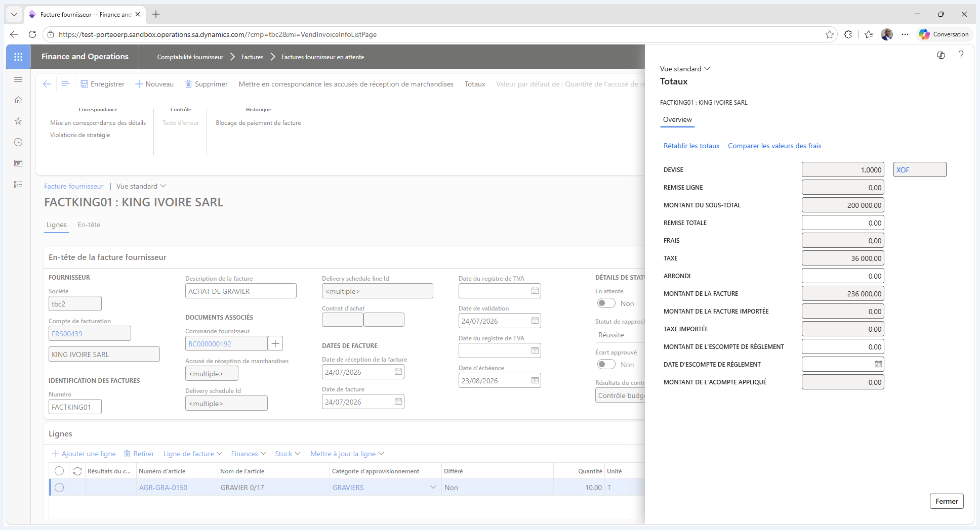Open calendar for Date de validation
The width and height of the screenshot is (980, 530).
coord(535,321)
